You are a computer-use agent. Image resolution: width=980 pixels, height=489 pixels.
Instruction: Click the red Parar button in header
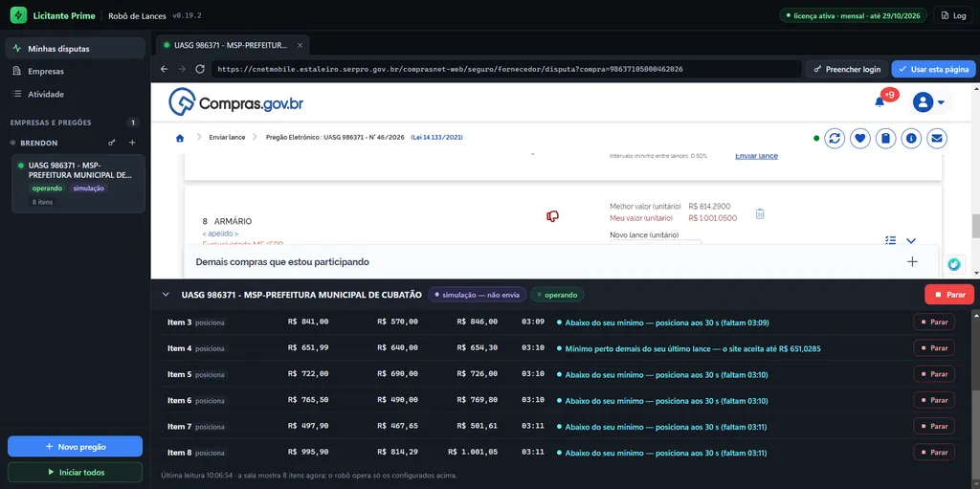pos(949,294)
